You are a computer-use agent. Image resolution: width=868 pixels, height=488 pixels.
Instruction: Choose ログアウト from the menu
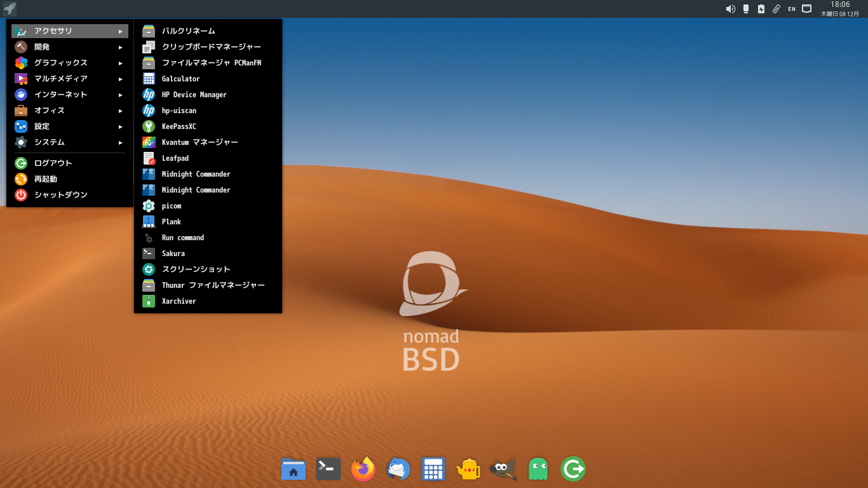coord(70,163)
